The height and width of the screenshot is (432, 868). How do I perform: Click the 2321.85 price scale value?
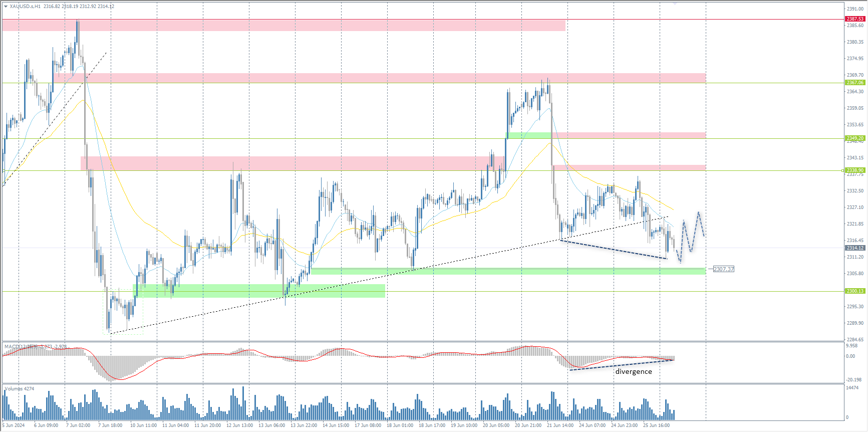click(x=855, y=224)
